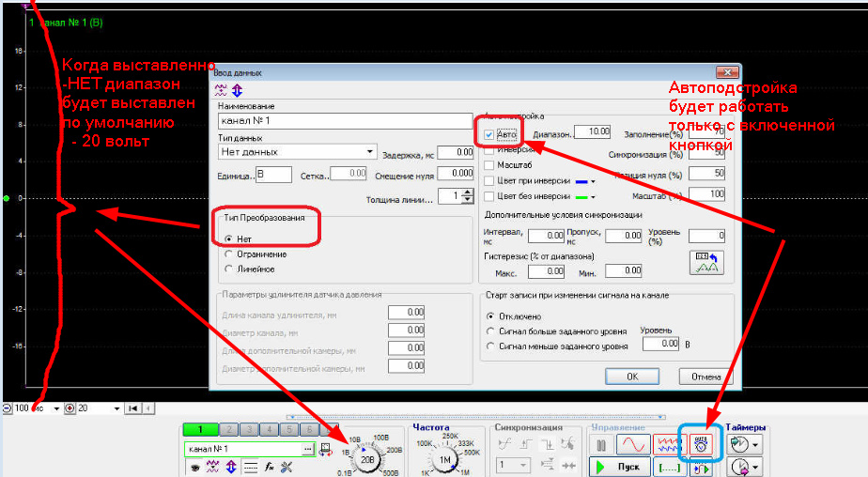Cancel the dialog with Отмена
This screenshot has width=868, height=477.
(705, 377)
